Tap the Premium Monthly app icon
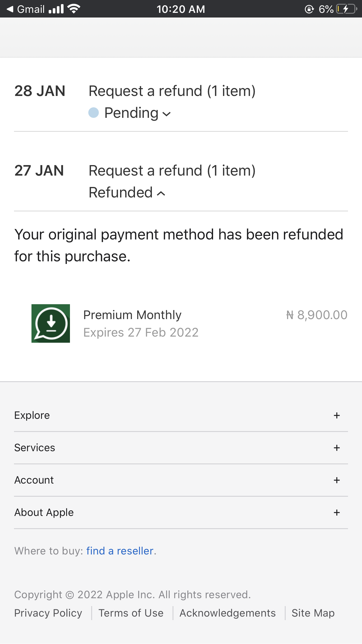362x644 pixels. coord(51,323)
